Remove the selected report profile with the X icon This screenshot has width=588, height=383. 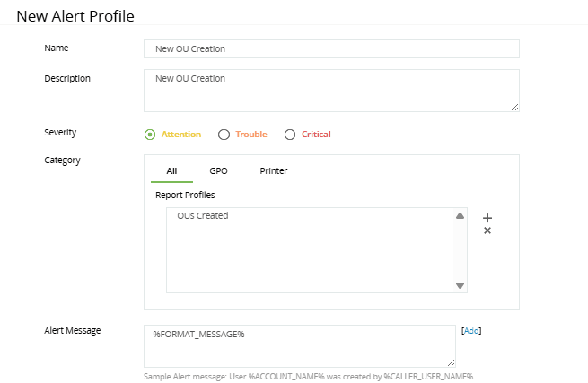[x=487, y=231]
